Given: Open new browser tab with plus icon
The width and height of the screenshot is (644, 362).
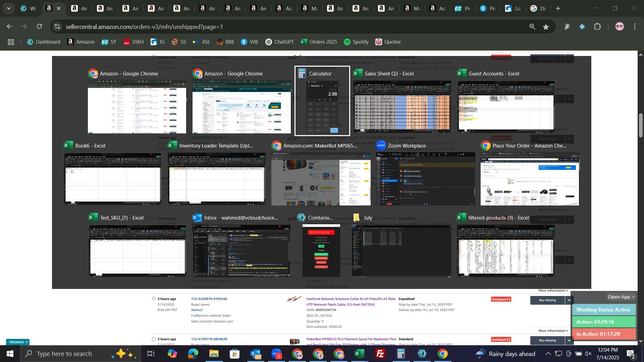Looking at the screenshot, I should pyautogui.click(x=558, y=8).
